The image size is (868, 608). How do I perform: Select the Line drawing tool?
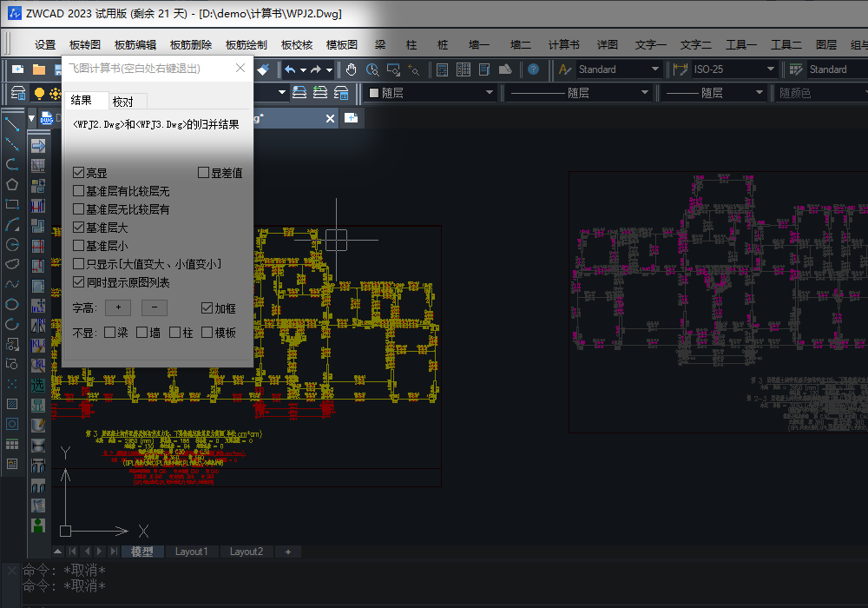click(x=11, y=124)
